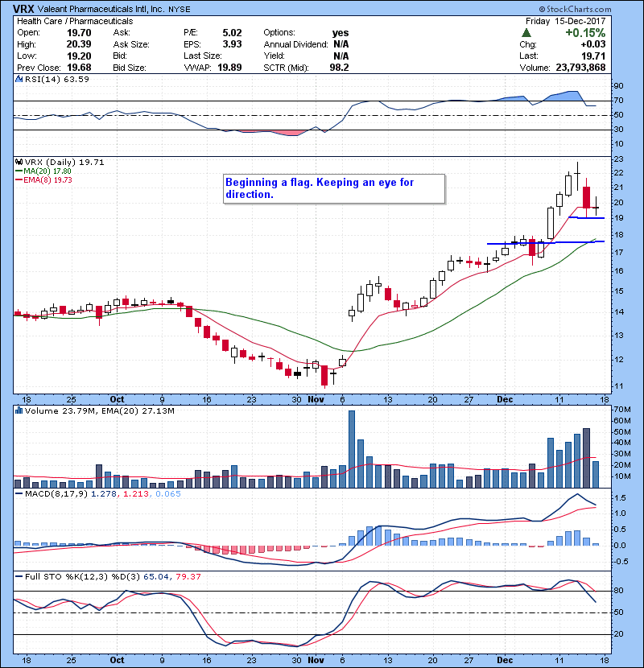Viewport: 644px width, 668px height.
Task: Click the EPS value 3.93
Action: coord(233,44)
